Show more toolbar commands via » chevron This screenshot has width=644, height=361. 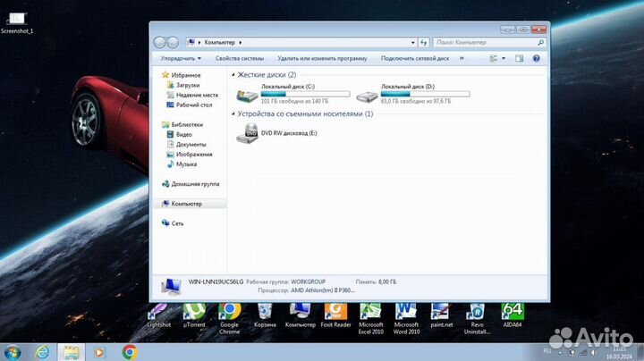point(462,58)
